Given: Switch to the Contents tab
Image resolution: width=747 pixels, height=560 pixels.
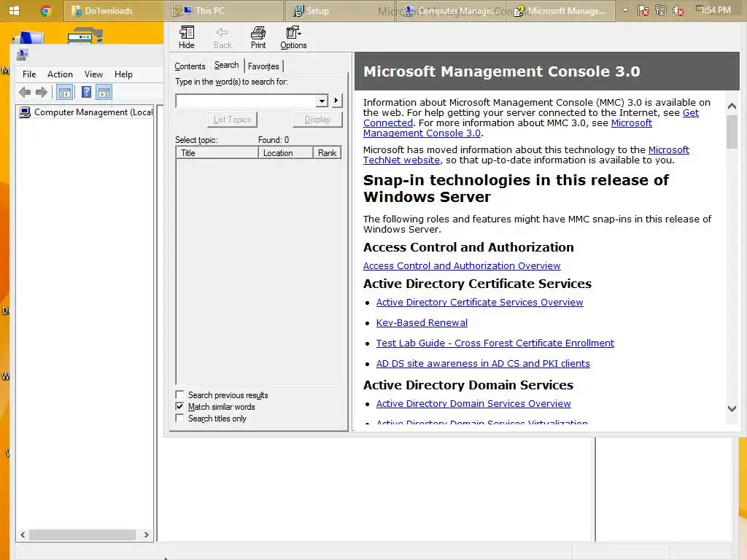Looking at the screenshot, I should 190,66.
